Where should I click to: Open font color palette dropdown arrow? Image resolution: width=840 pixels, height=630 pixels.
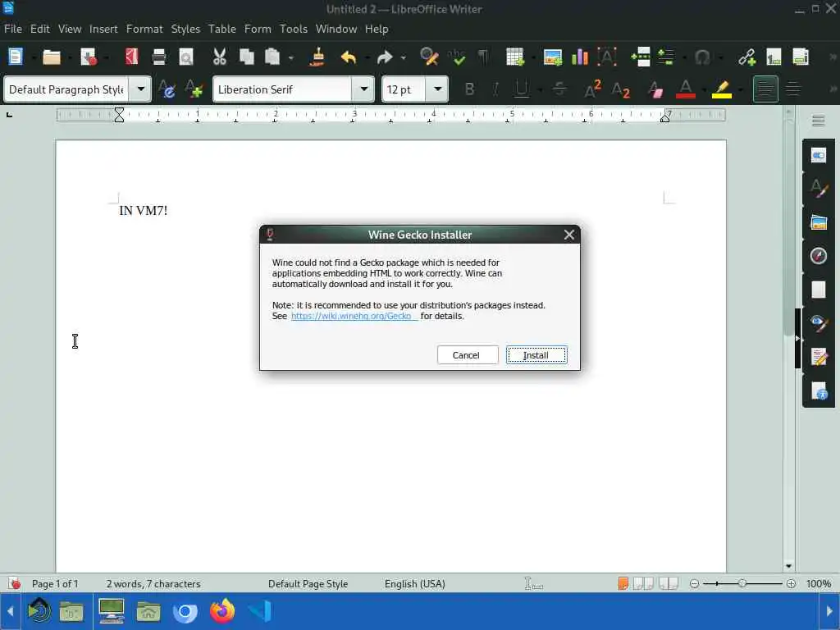point(703,89)
